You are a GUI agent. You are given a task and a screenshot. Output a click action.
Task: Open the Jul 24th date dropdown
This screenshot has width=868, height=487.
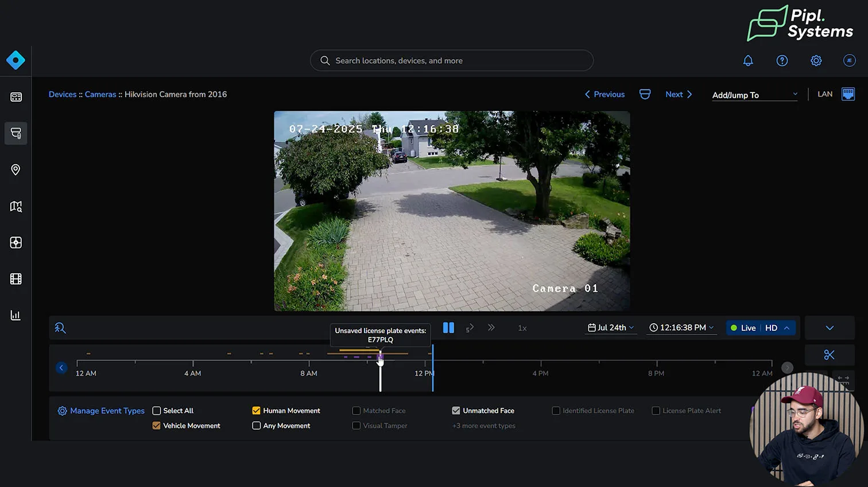tap(611, 328)
